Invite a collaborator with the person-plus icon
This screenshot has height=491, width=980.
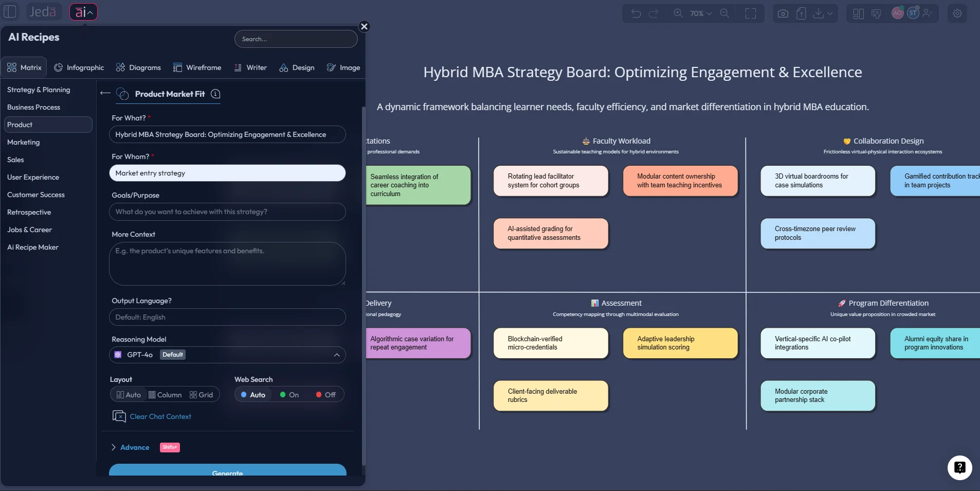pyautogui.click(x=928, y=13)
